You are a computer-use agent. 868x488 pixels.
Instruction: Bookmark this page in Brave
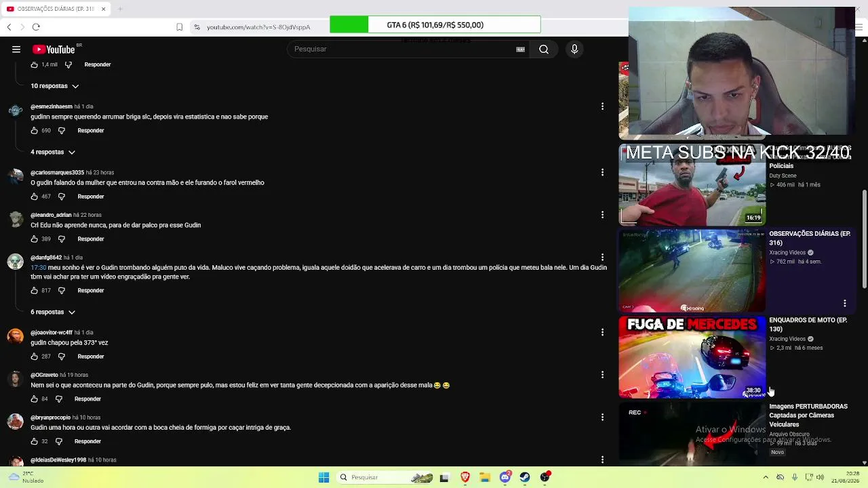tap(179, 27)
